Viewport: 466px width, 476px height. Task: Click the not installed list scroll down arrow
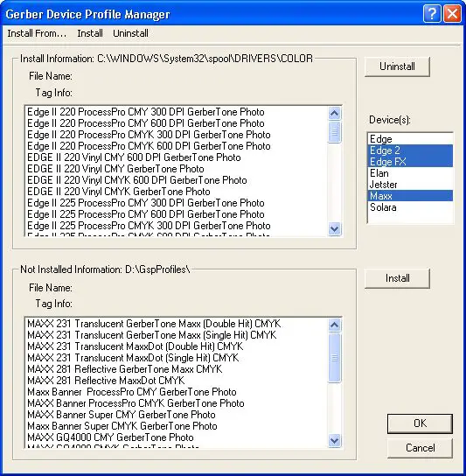coord(334,440)
